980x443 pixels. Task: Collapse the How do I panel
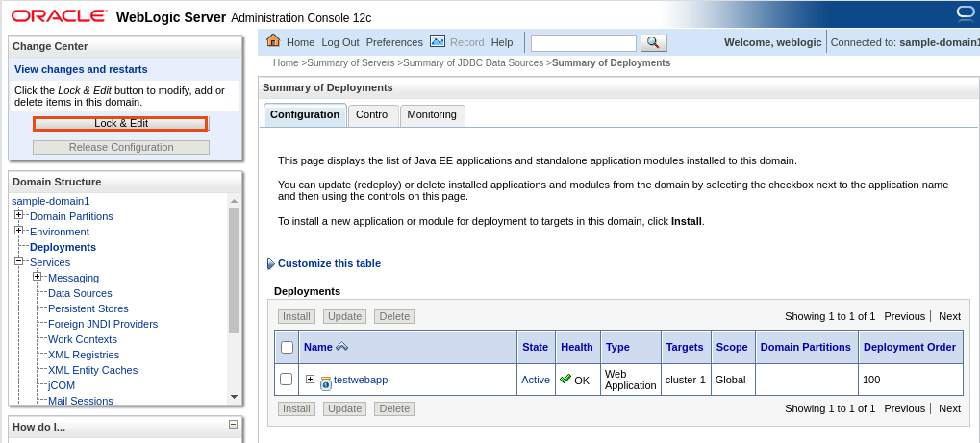[x=233, y=424]
